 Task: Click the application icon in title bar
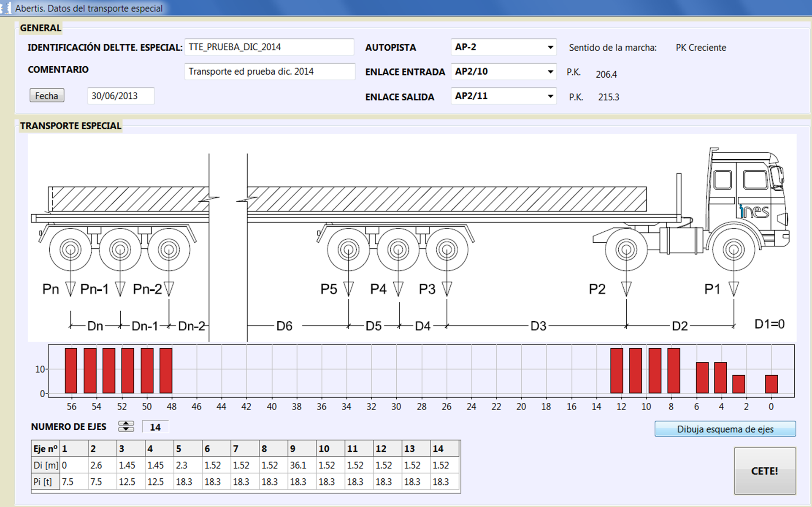point(5,8)
